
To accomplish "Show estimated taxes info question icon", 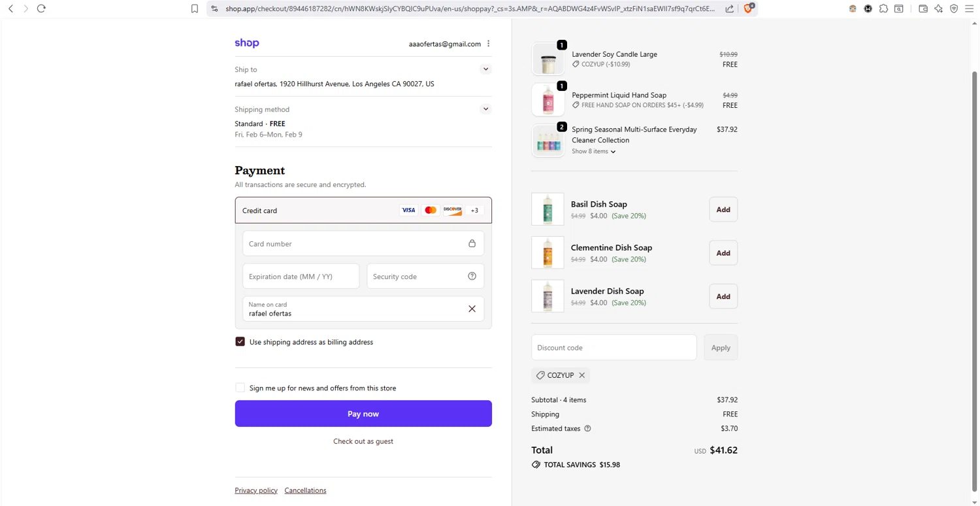I will point(587,429).
